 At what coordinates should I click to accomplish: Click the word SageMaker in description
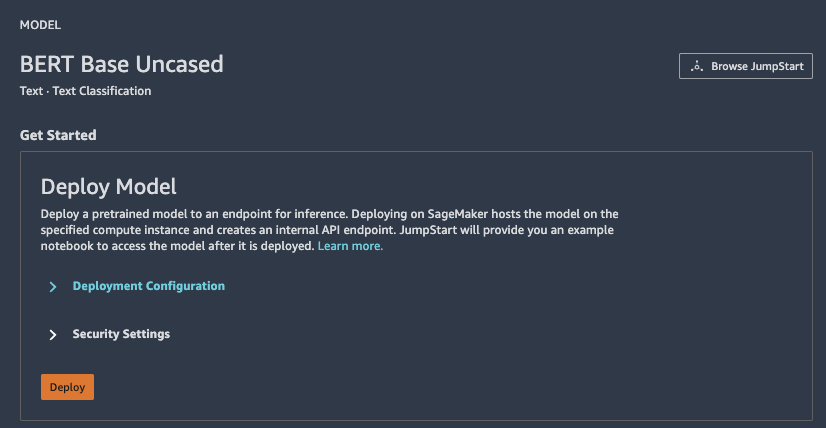462,214
